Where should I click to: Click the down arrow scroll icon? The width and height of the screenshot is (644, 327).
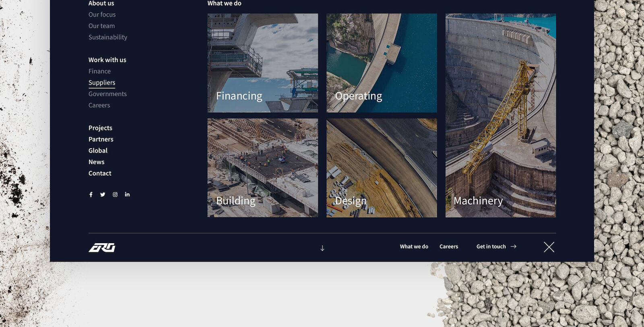point(322,248)
